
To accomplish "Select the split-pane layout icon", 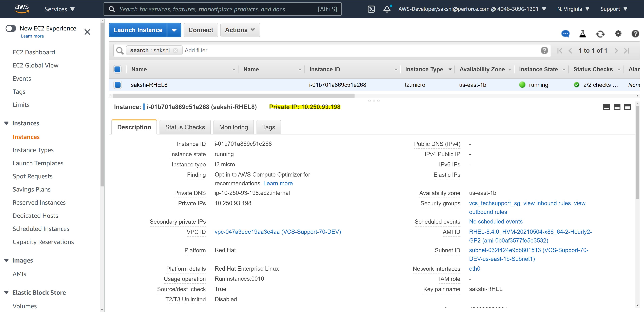I will coord(617,107).
